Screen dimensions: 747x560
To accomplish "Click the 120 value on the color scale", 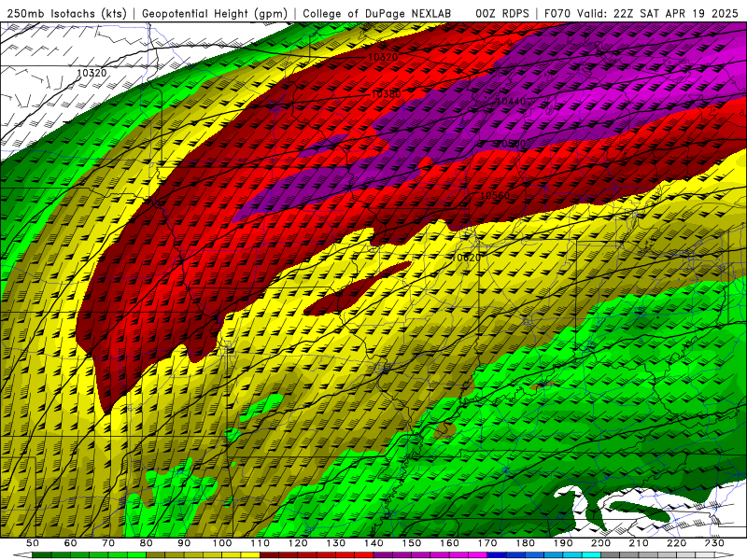I will (298, 543).
